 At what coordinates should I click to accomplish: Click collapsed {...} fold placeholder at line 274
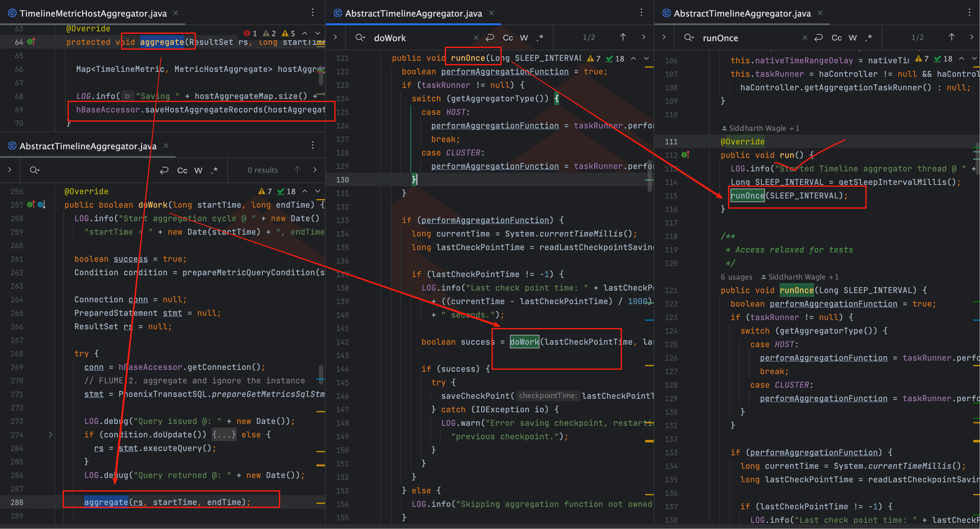[x=224, y=435]
